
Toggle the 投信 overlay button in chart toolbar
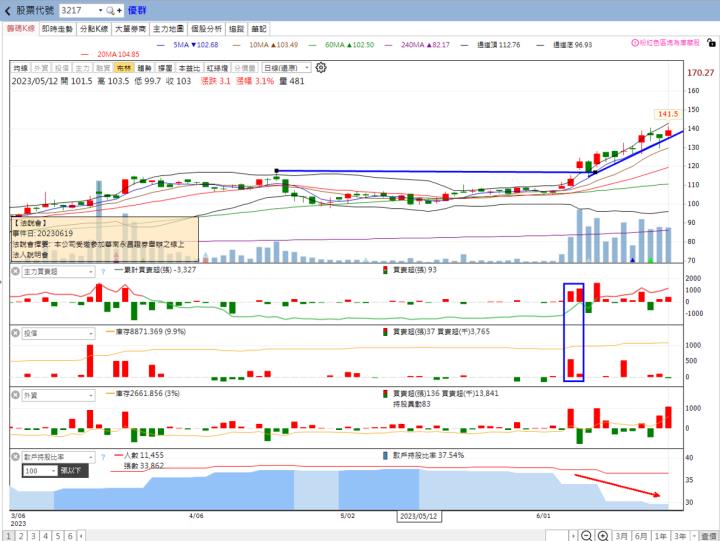tap(62, 68)
